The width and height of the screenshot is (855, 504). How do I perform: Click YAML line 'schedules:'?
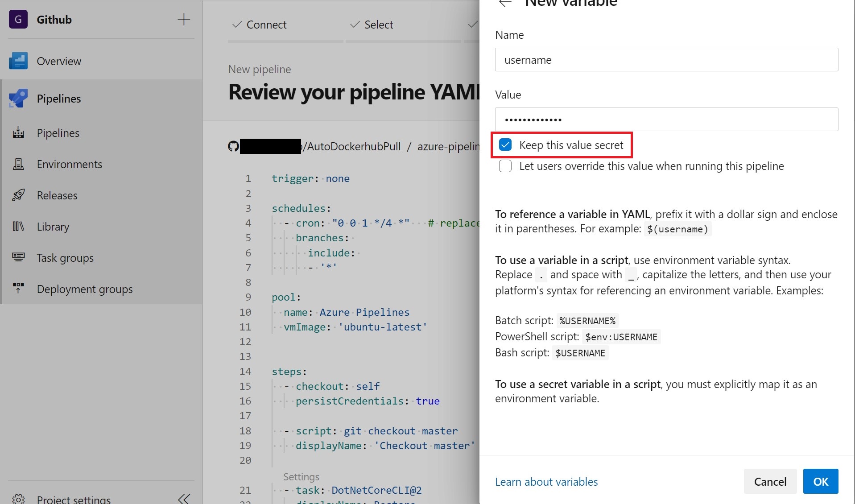pos(301,208)
